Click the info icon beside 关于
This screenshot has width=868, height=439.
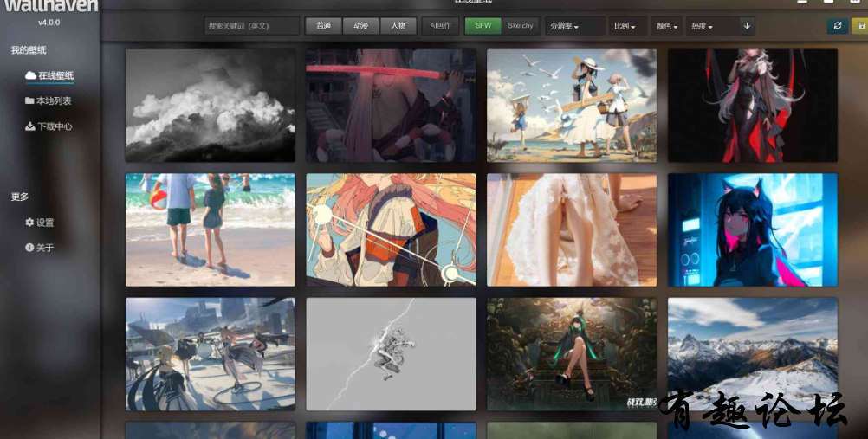[x=30, y=248]
